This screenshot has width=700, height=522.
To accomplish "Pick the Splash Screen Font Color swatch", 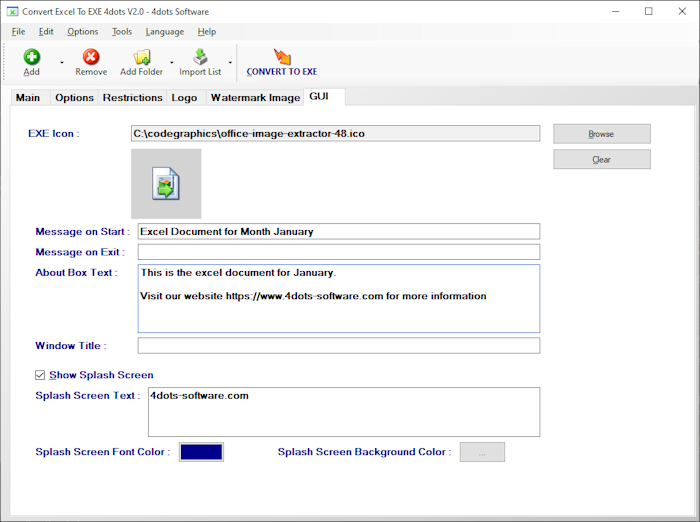I will click(x=201, y=452).
